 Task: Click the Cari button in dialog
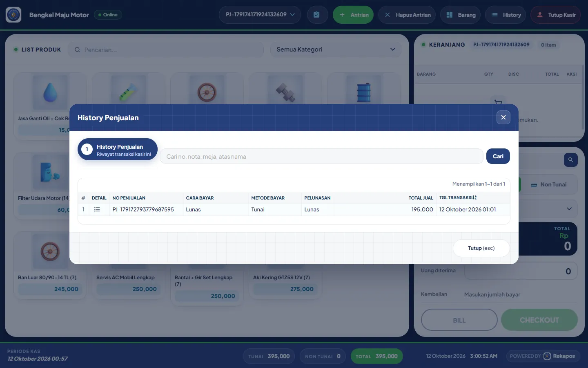(498, 156)
